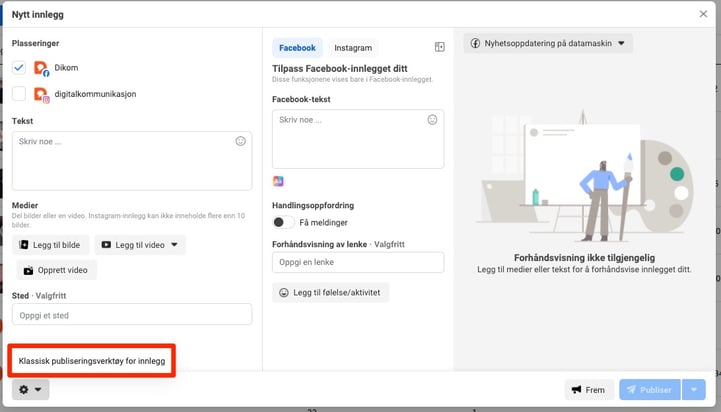Expand the Legg til video dropdown arrow
This screenshot has height=412, width=721.
(x=174, y=245)
